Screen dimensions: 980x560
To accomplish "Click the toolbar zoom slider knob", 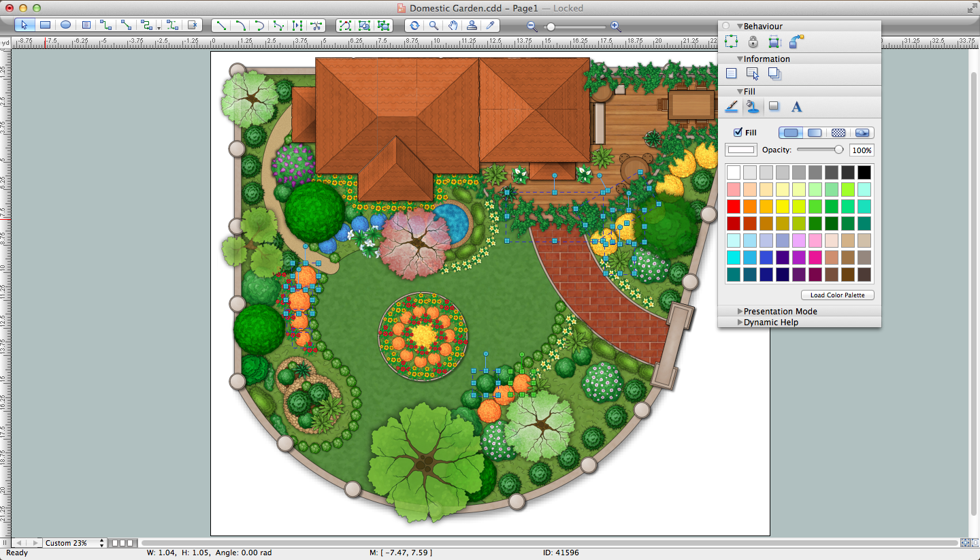I will 551,27.
